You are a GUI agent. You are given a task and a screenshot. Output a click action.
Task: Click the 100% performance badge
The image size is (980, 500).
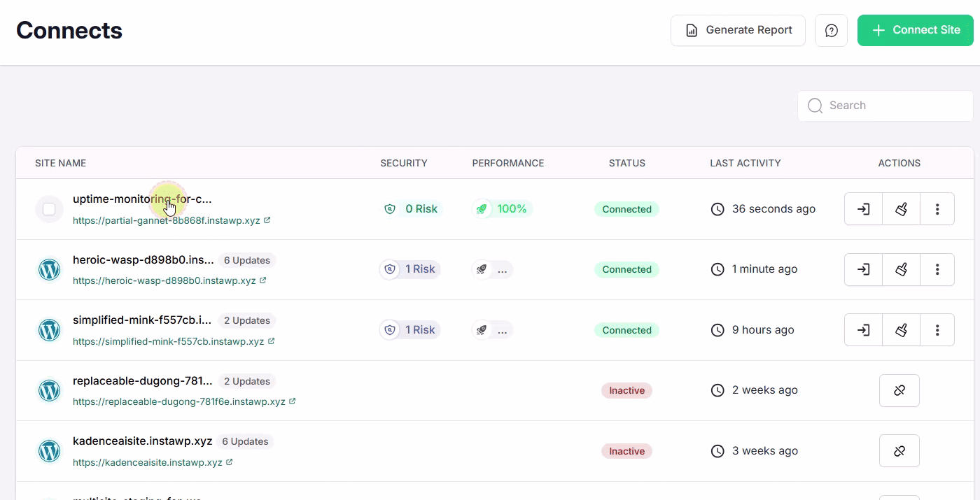pyautogui.click(x=503, y=209)
